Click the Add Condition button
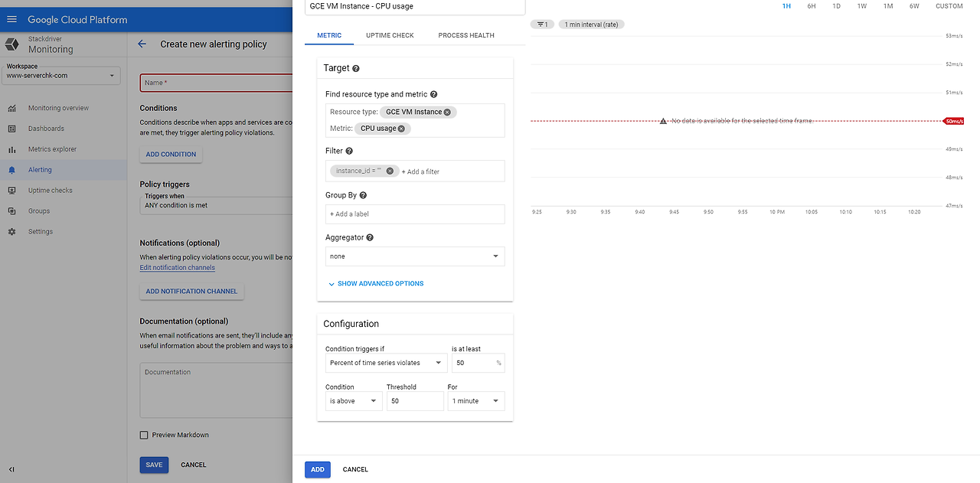The width and height of the screenshot is (980, 483). [x=171, y=154]
